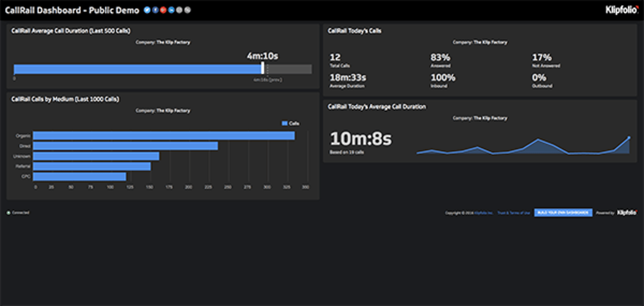Select the Organic bar in medium chart
The image size is (644, 306).
164,136
